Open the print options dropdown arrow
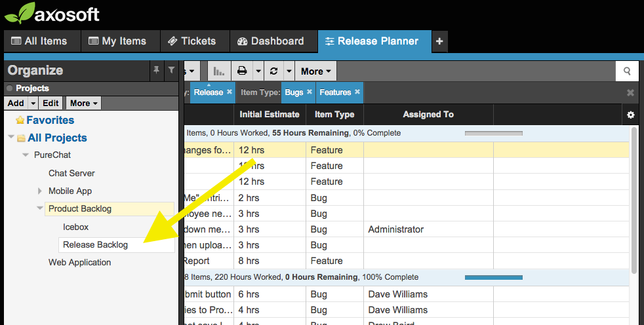This screenshot has width=644, height=325. (x=258, y=71)
